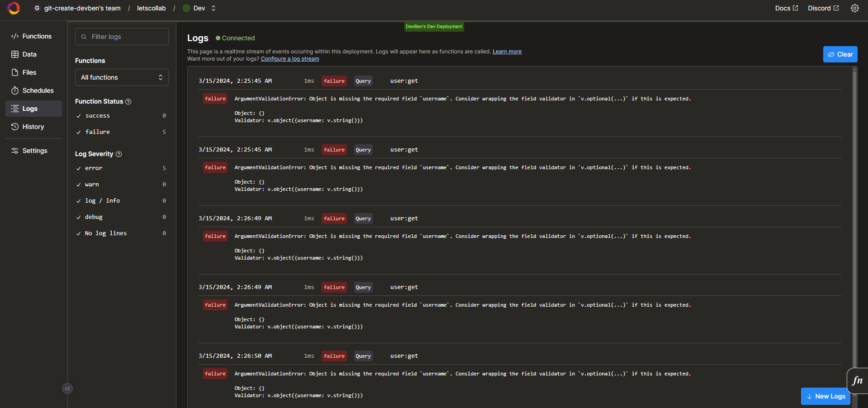Open the Schedules sidebar page
The image size is (868, 408).
pyautogui.click(x=33, y=90)
